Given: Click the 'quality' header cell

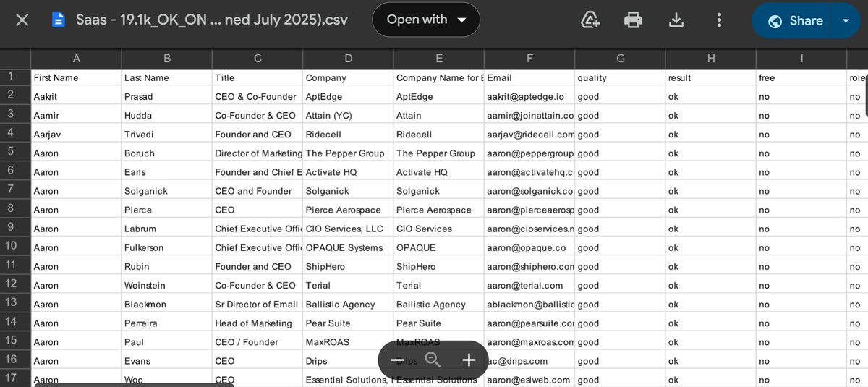Looking at the screenshot, I should click(x=620, y=77).
